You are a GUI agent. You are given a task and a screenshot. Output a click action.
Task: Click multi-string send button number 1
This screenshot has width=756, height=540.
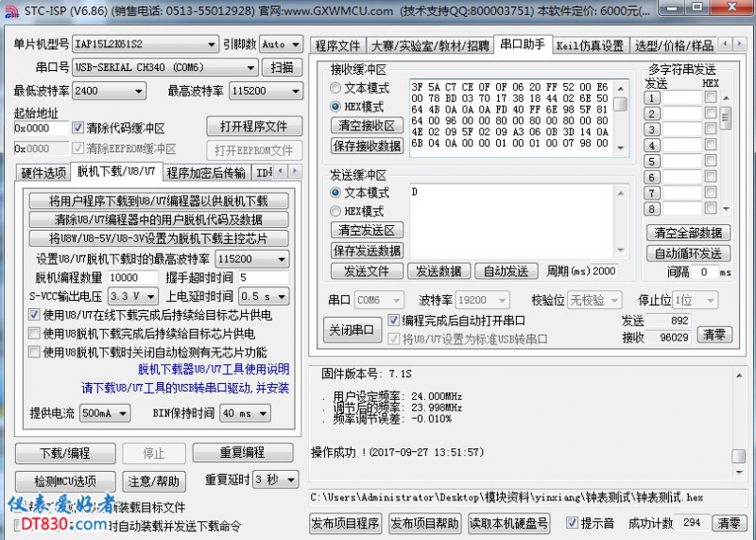[651, 96]
